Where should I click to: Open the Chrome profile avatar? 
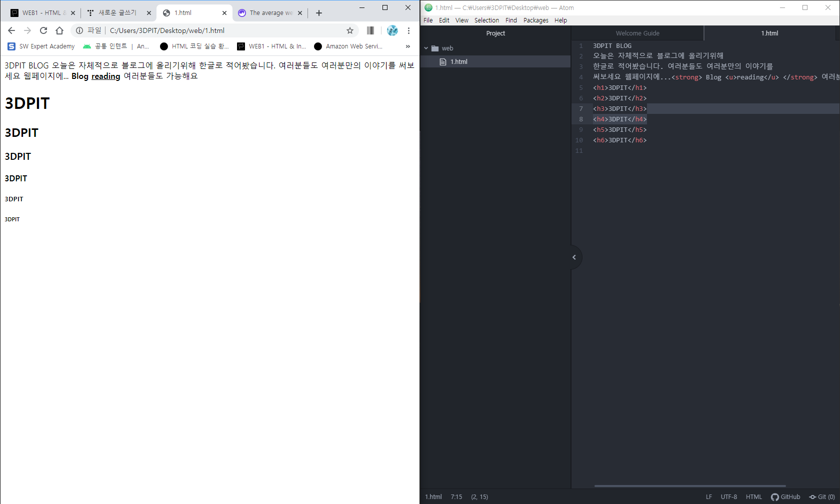coord(392,30)
